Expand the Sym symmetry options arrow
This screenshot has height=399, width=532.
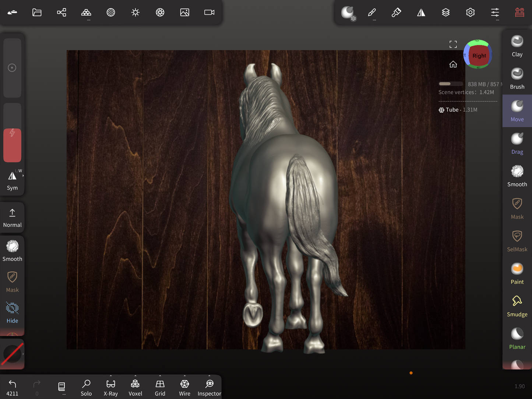[23, 176]
